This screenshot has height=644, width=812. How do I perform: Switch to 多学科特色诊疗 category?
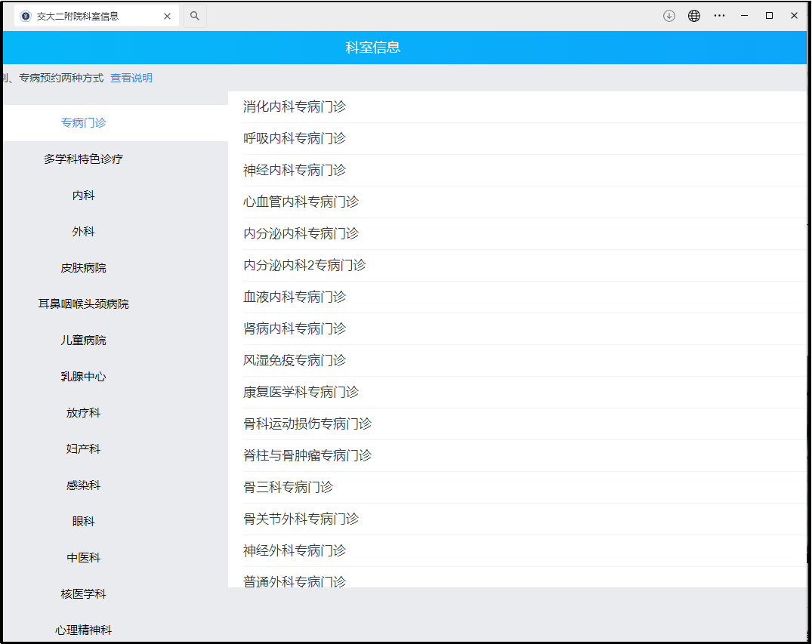pos(83,159)
